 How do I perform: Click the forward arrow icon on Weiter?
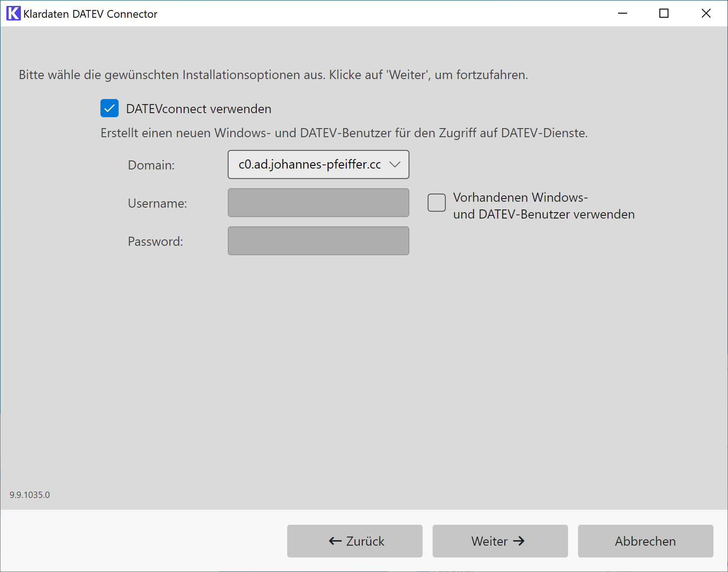[518, 541]
